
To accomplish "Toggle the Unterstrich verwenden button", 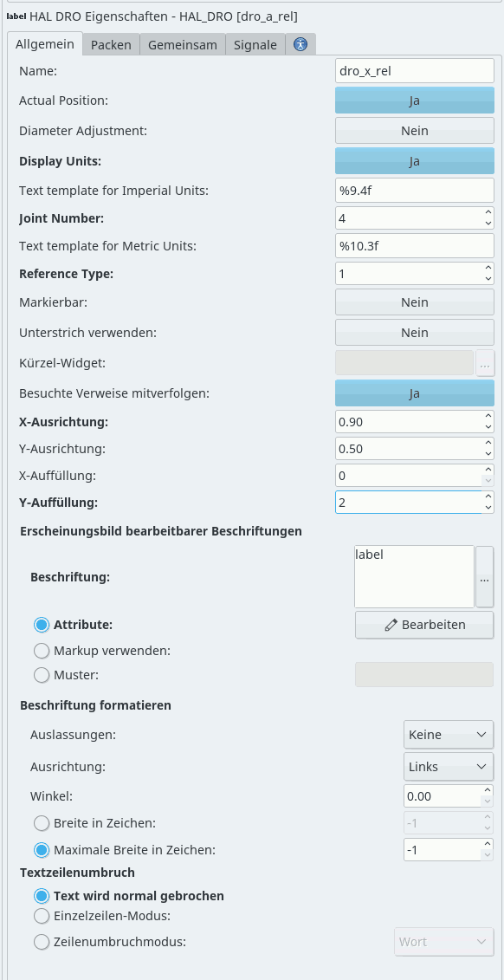I will 415,333.
